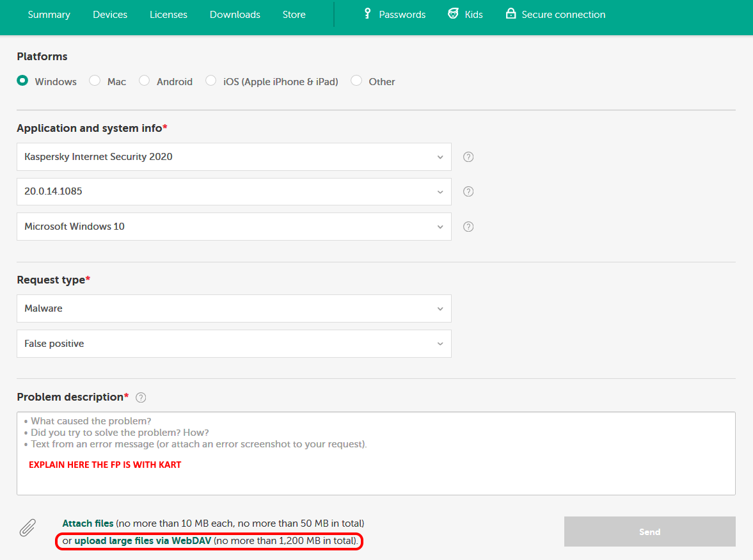Expand the 20.0.14.1085 version dropdown
This screenshot has width=753, height=560.
click(x=234, y=191)
